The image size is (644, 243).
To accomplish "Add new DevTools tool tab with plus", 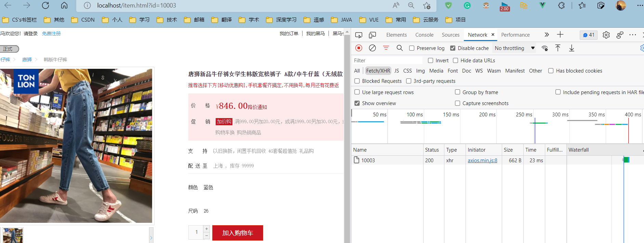I will [x=560, y=35].
